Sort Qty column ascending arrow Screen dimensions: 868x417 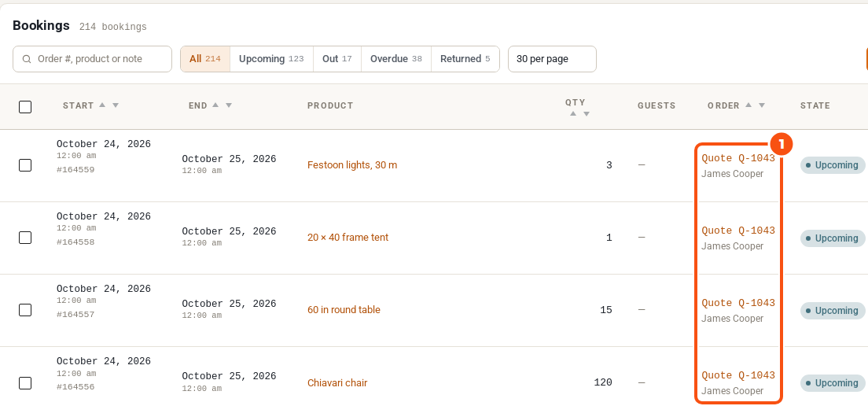(x=573, y=113)
